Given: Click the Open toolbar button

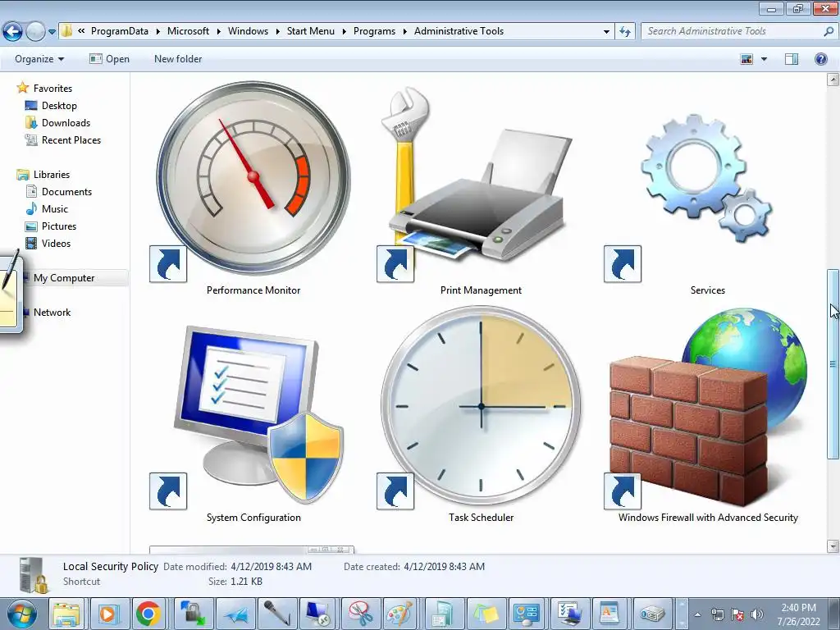Looking at the screenshot, I should point(110,59).
